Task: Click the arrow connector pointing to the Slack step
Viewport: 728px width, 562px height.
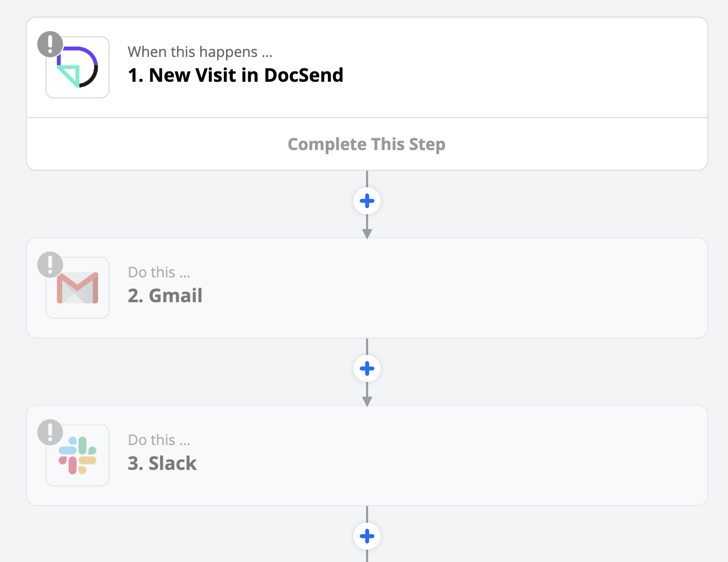Action: tap(367, 401)
